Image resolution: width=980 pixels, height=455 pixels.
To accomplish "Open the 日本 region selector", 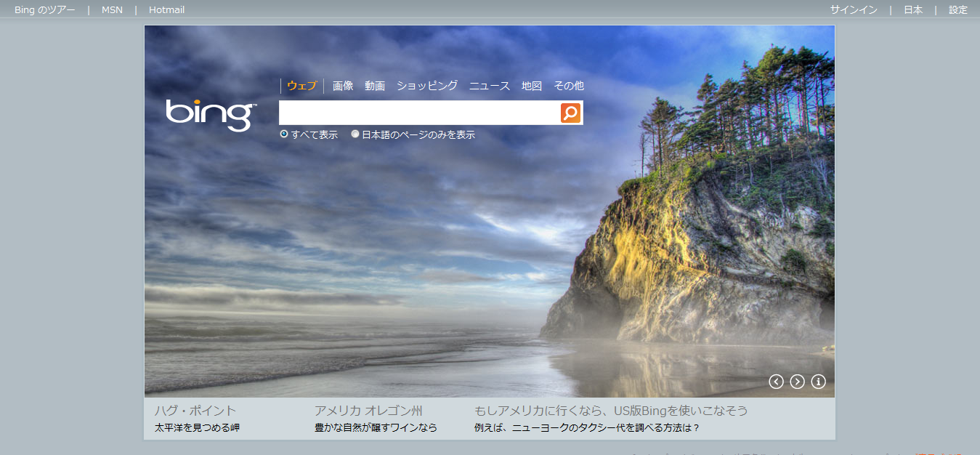I will click(913, 9).
